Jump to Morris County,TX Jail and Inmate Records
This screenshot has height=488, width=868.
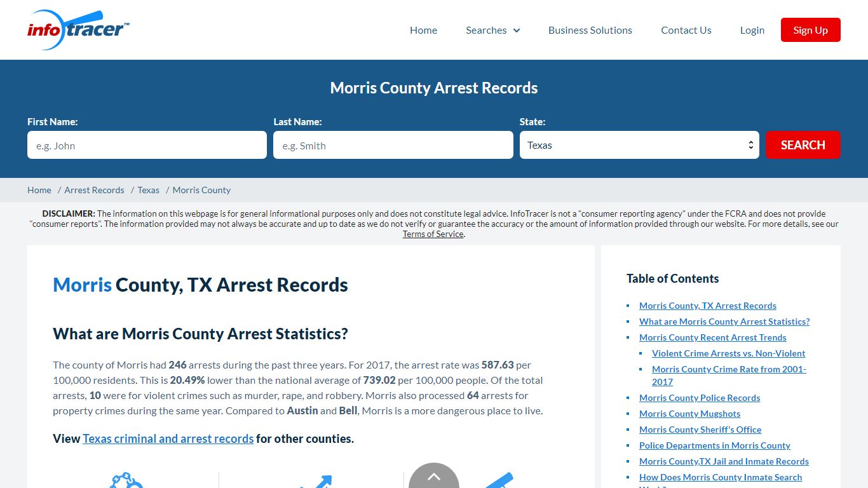coord(724,461)
